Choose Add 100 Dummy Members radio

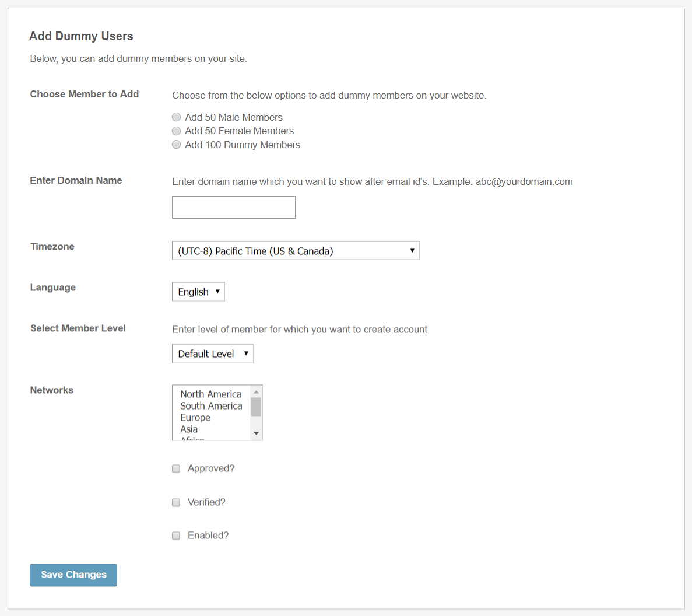point(177,145)
